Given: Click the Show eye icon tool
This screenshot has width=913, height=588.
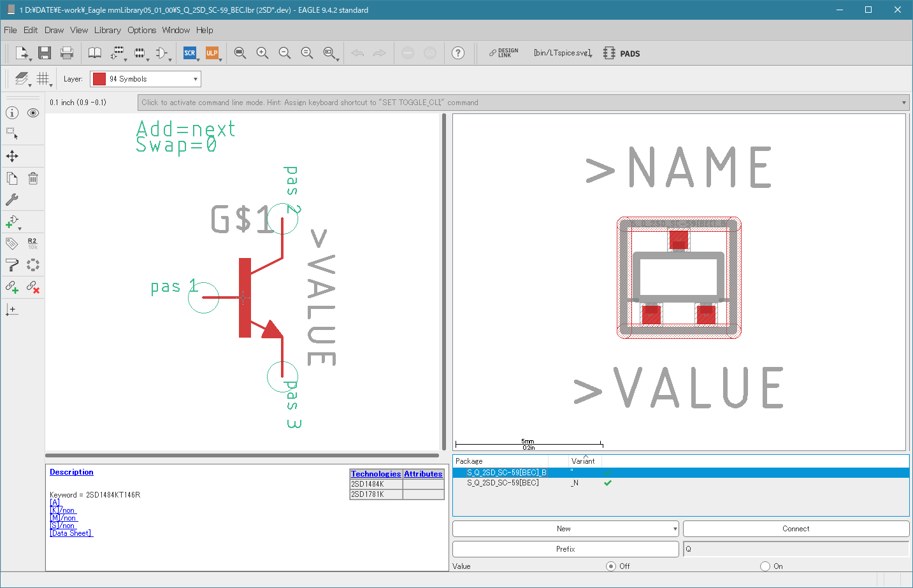Looking at the screenshot, I should click(x=33, y=113).
